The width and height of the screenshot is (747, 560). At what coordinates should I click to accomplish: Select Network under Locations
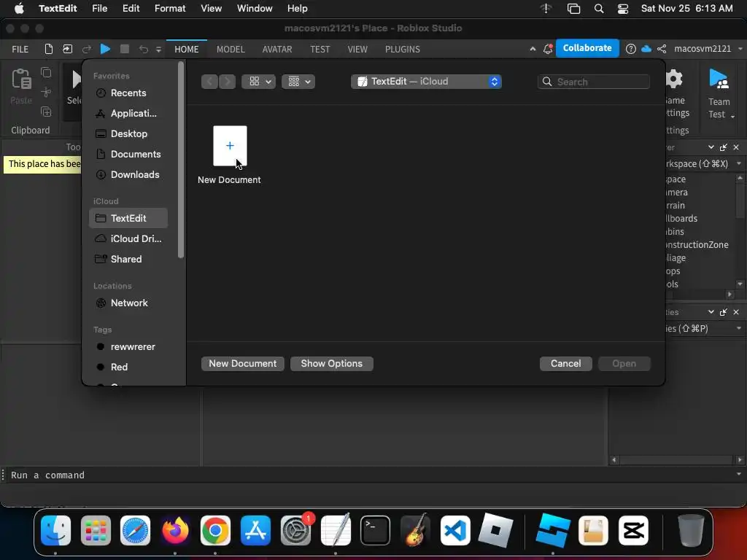pos(128,303)
